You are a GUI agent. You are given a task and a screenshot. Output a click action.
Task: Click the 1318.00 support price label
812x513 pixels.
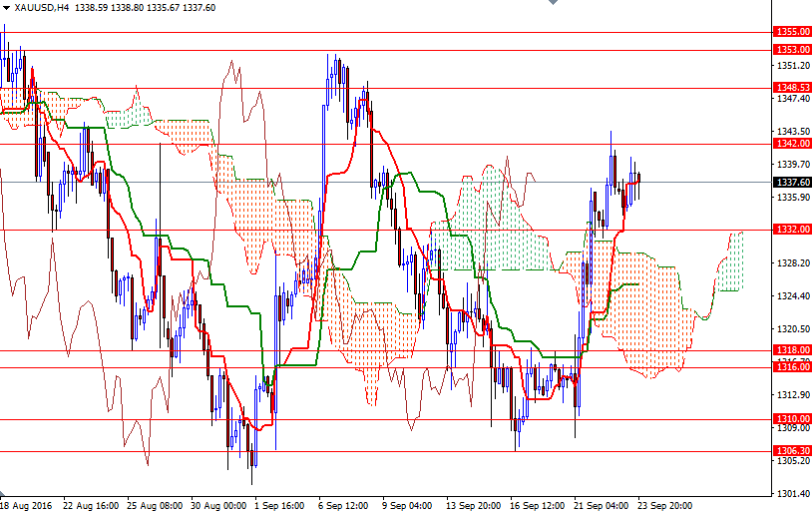(792, 350)
